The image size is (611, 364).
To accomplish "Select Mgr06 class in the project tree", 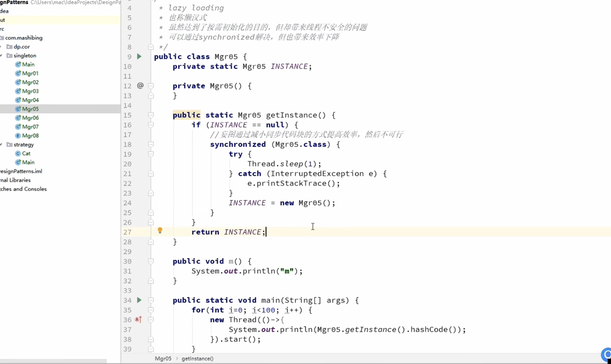I will coord(30,117).
